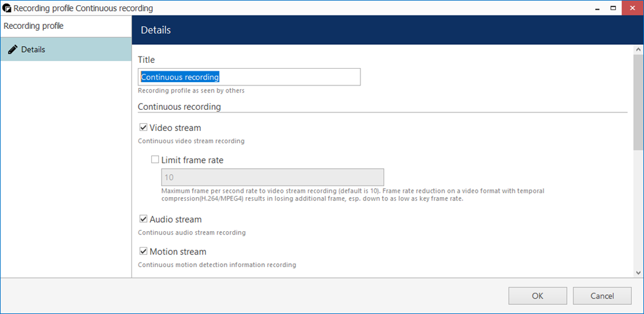Minimize the Recording profile window
644x314 pixels.
(x=595, y=8)
